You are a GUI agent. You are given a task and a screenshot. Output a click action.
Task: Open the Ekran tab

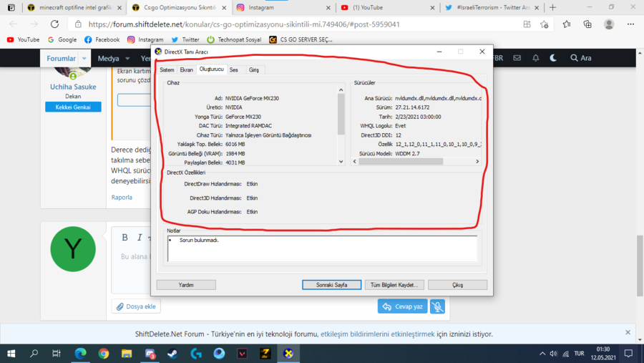tap(186, 70)
